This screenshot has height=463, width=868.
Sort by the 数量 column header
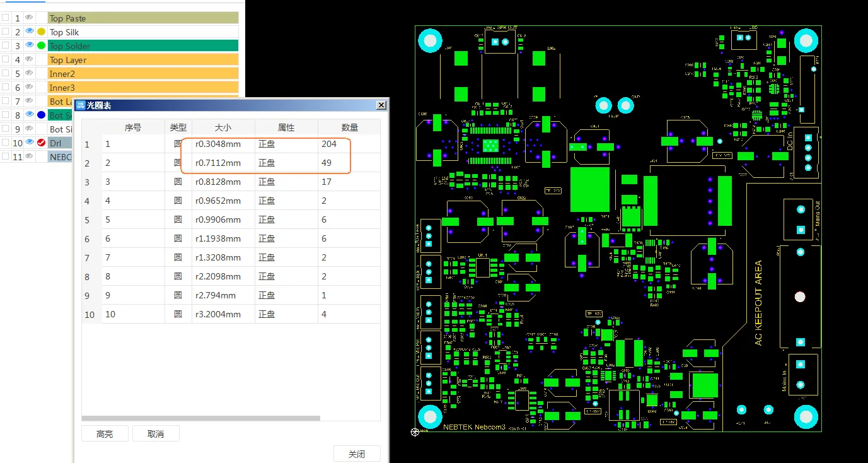[x=349, y=127]
